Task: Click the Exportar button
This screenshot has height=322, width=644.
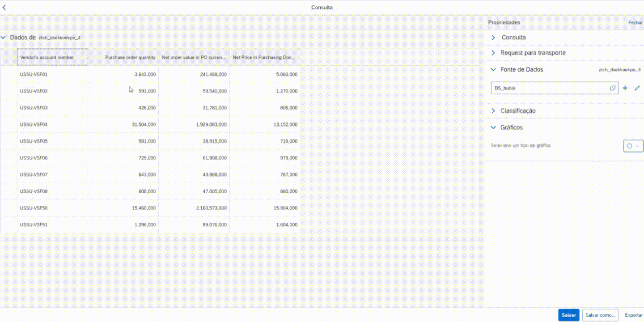Action: [x=633, y=315]
